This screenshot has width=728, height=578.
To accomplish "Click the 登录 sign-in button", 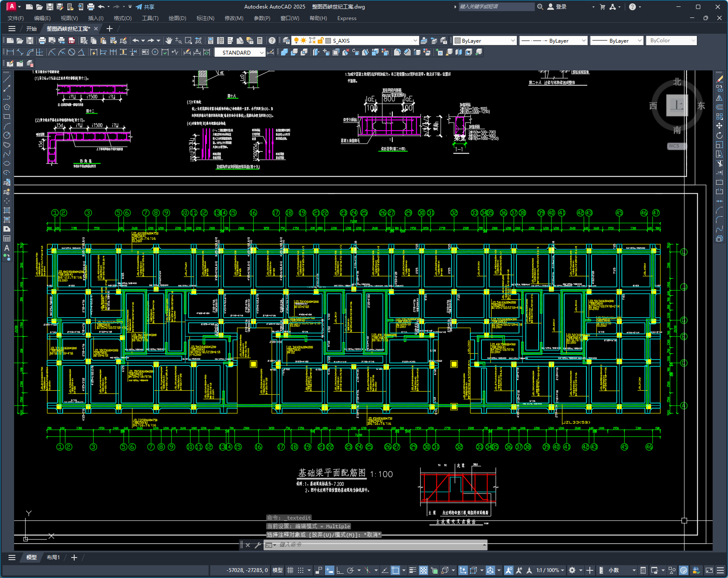I will tap(557, 7).
